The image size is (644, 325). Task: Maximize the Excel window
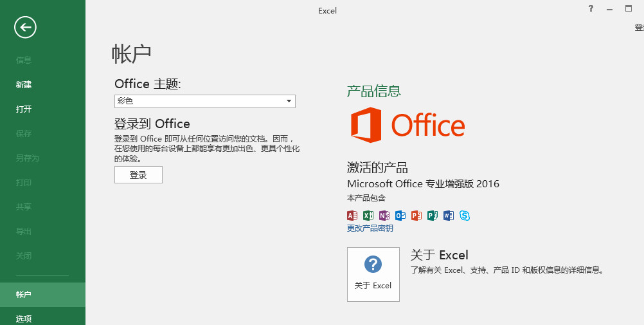[x=629, y=8]
